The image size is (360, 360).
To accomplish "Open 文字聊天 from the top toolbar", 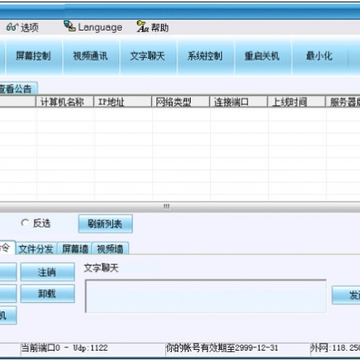I will 148,56.
